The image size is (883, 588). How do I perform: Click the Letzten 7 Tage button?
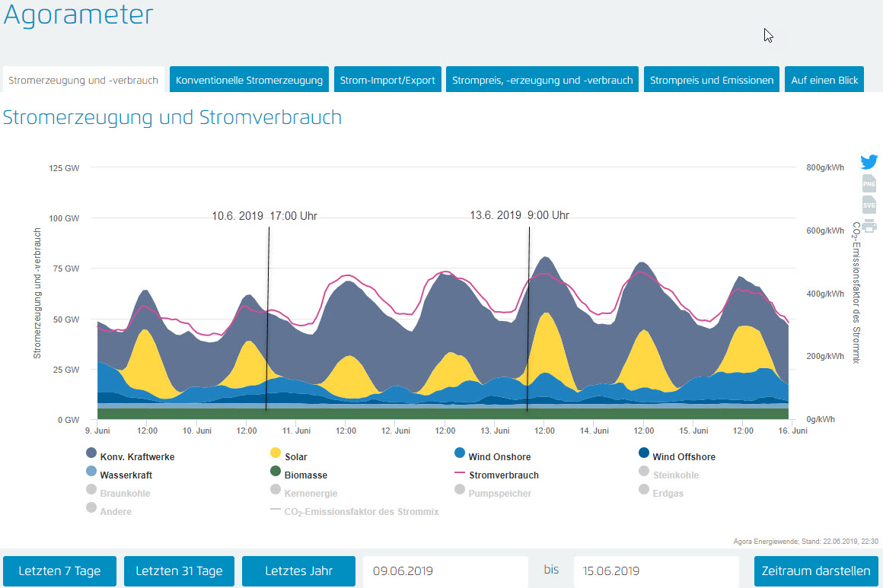coord(59,571)
